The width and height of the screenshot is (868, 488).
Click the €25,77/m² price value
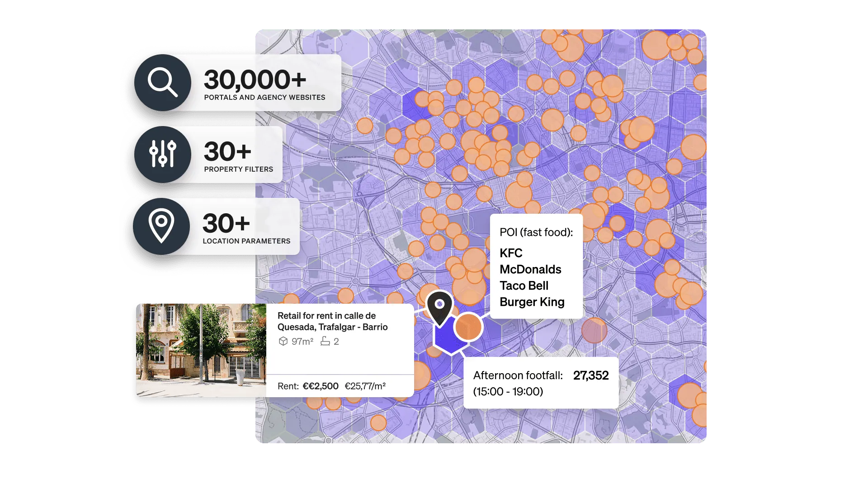tap(365, 386)
